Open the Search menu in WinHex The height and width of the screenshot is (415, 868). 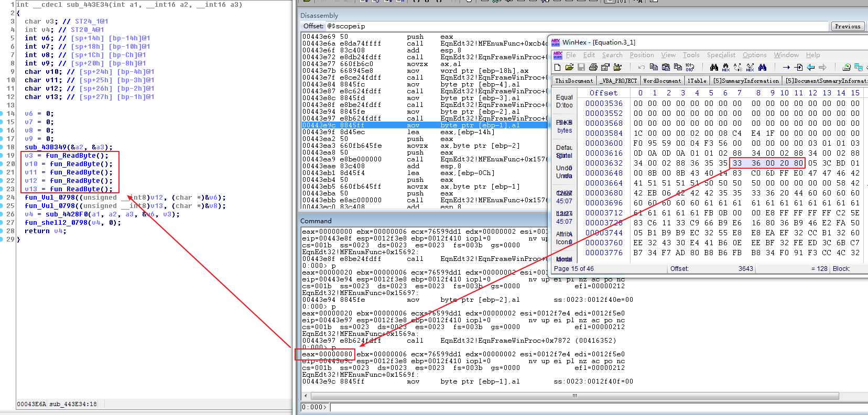click(612, 55)
